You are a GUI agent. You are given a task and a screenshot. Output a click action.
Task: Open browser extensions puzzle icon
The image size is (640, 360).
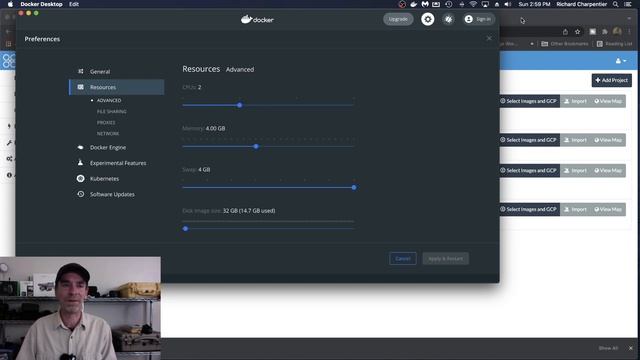tap(605, 32)
